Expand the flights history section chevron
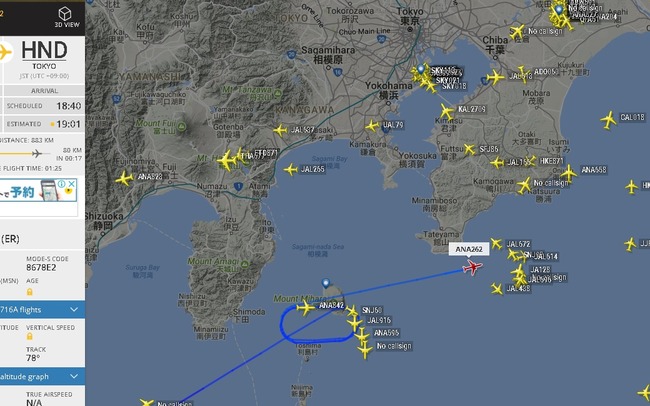 coord(74,309)
